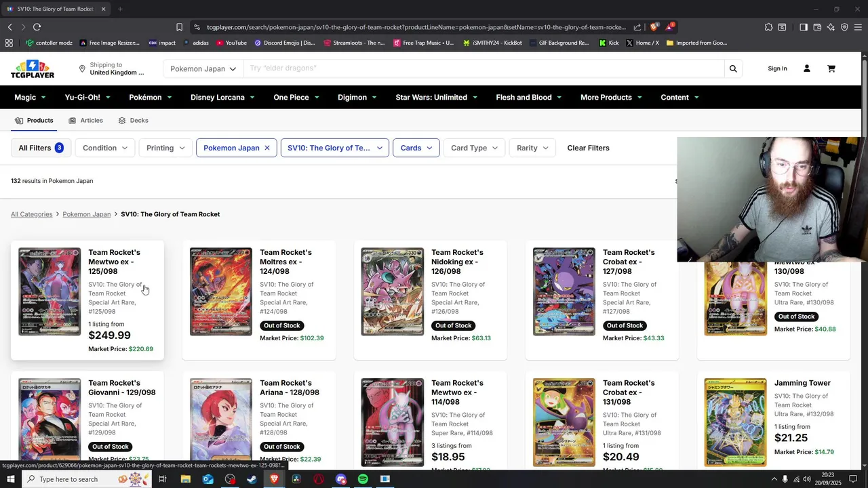Click the TCGplayer logo

pyautogui.click(x=32, y=68)
